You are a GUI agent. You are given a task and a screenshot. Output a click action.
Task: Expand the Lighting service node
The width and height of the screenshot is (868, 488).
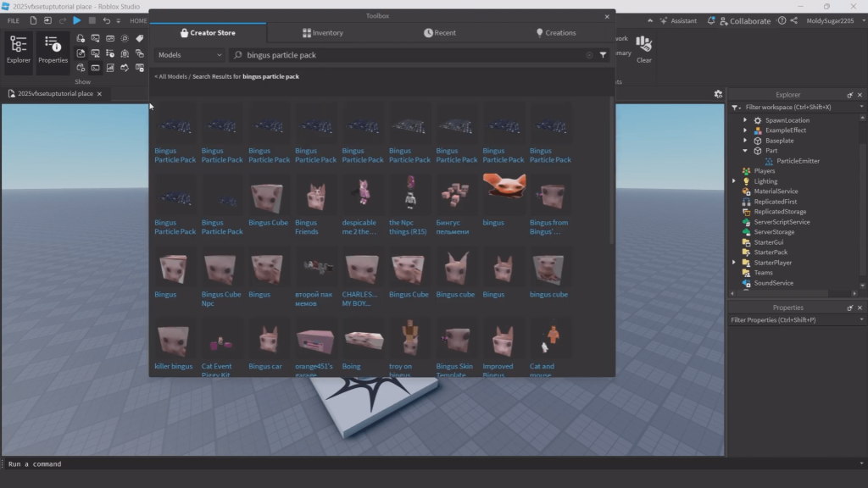[x=734, y=181]
